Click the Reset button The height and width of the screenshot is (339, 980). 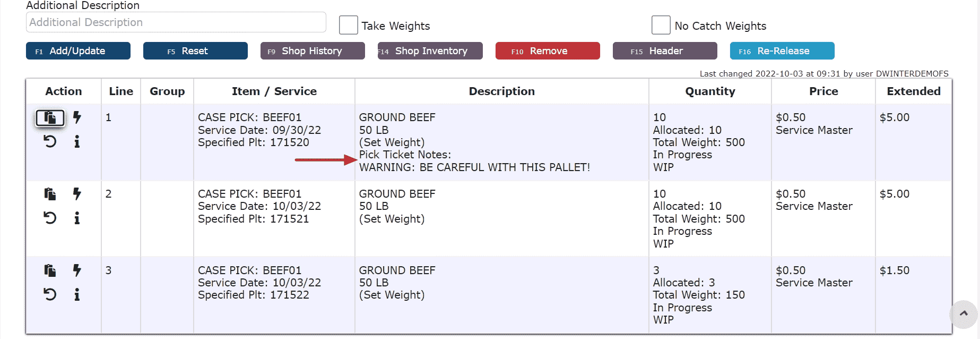coord(195,51)
